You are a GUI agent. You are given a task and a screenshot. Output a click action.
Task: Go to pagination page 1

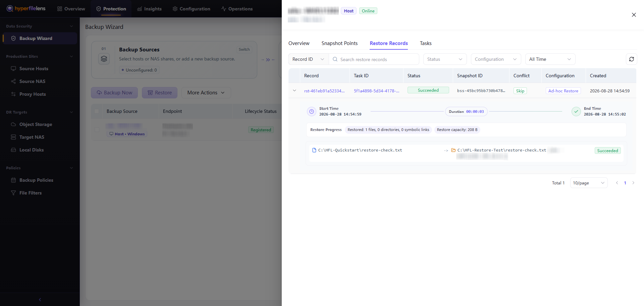point(625,183)
